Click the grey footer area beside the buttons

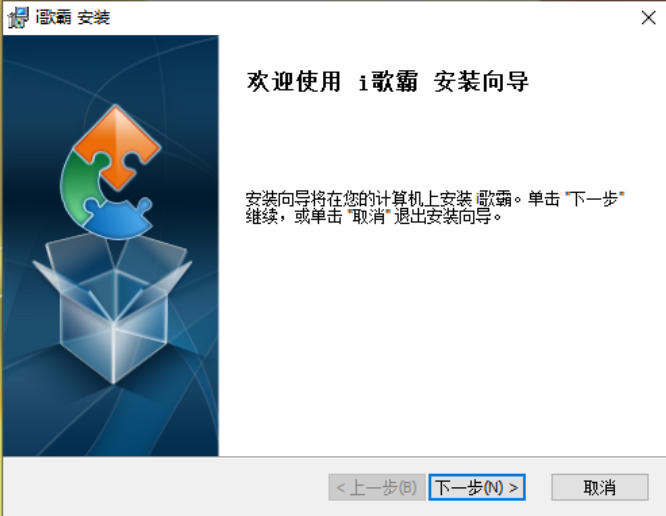point(166,487)
